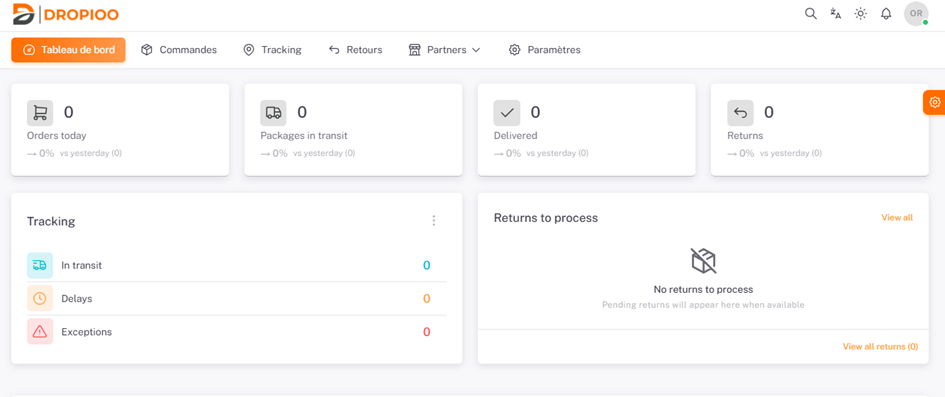Image resolution: width=945 pixels, height=397 pixels.
Task: Go to Tracking menu item
Action: point(272,50)
